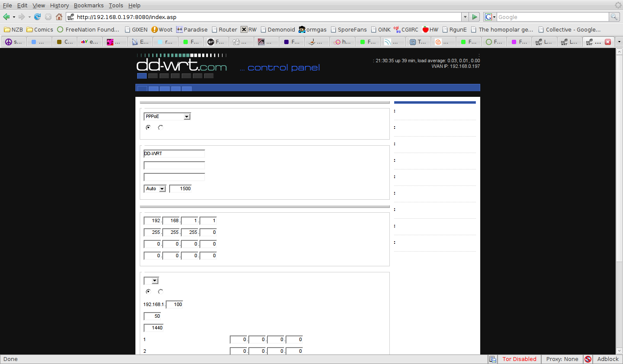Toggle Tor Disabled in the status bar
The width and height of the screenshot is (623, 364).
pos(519,359)
